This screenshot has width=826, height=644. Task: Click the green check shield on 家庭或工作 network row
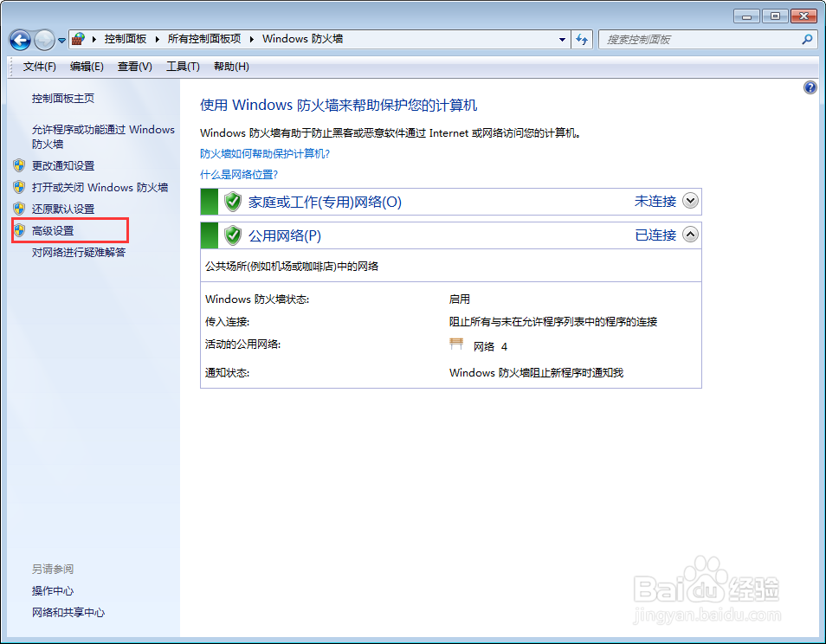[x=234, y=201]
